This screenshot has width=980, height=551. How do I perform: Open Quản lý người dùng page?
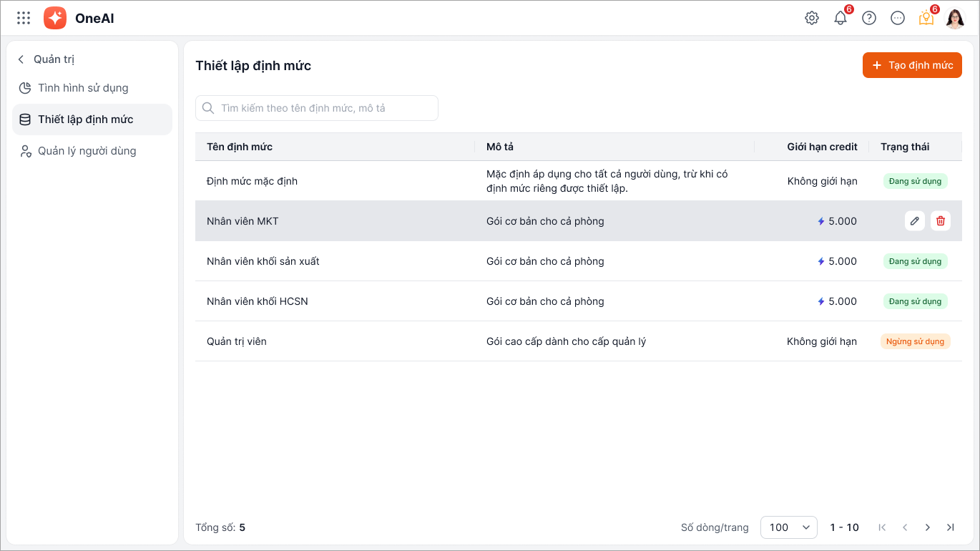point(87,151)
